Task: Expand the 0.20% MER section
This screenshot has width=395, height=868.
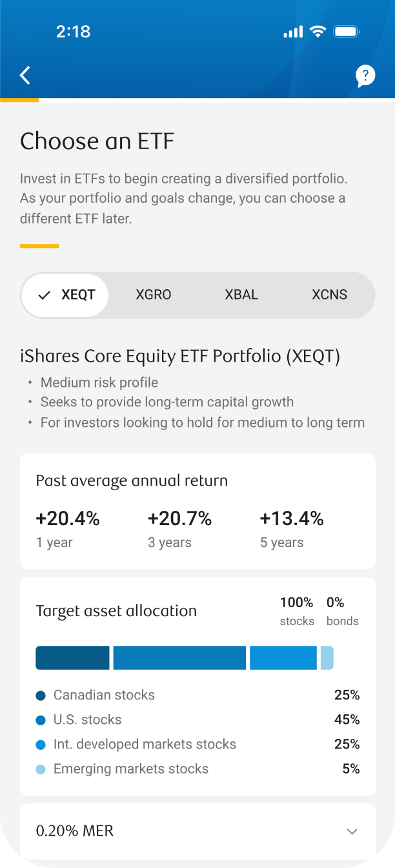Action: pyautogui.click(x=352, y=832)
